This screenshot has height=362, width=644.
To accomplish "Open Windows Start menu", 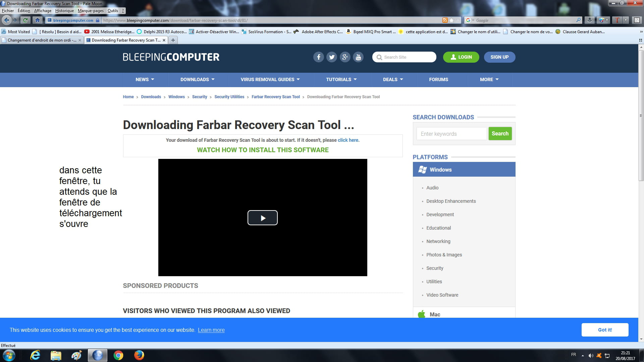I will 9,355.
